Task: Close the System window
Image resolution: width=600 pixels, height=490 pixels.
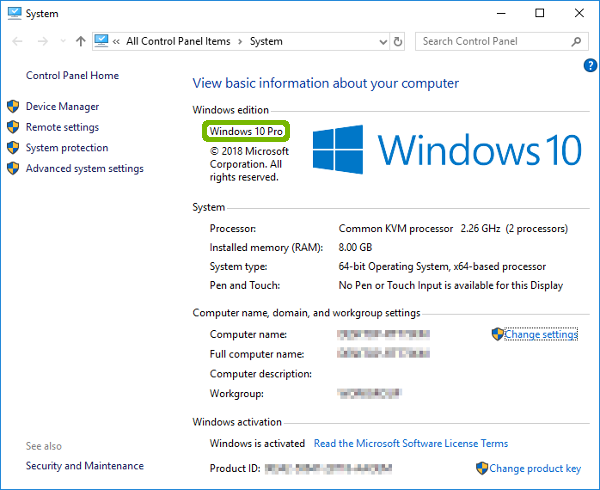Action: coord(579,13)
